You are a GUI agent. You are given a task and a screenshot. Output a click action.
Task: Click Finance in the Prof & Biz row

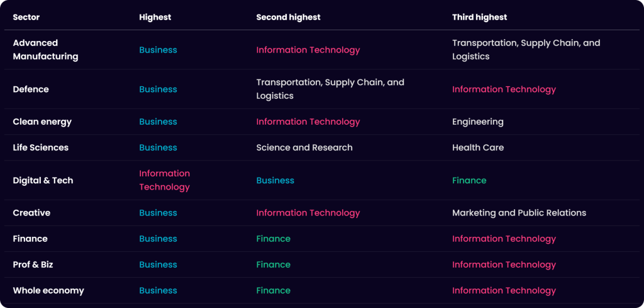273,265
